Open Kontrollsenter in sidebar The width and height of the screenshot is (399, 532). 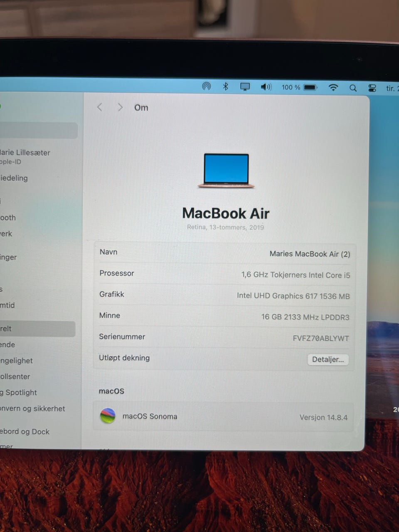(15, 377)
